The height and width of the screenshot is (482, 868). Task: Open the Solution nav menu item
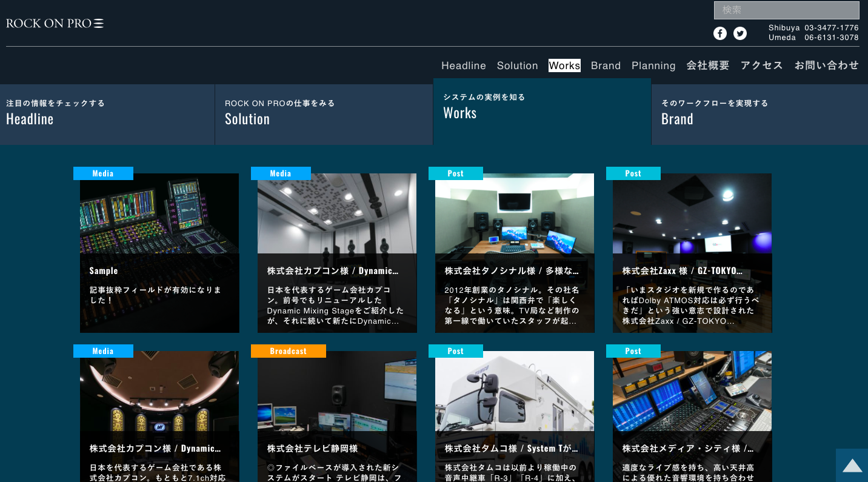click(518, 65)
